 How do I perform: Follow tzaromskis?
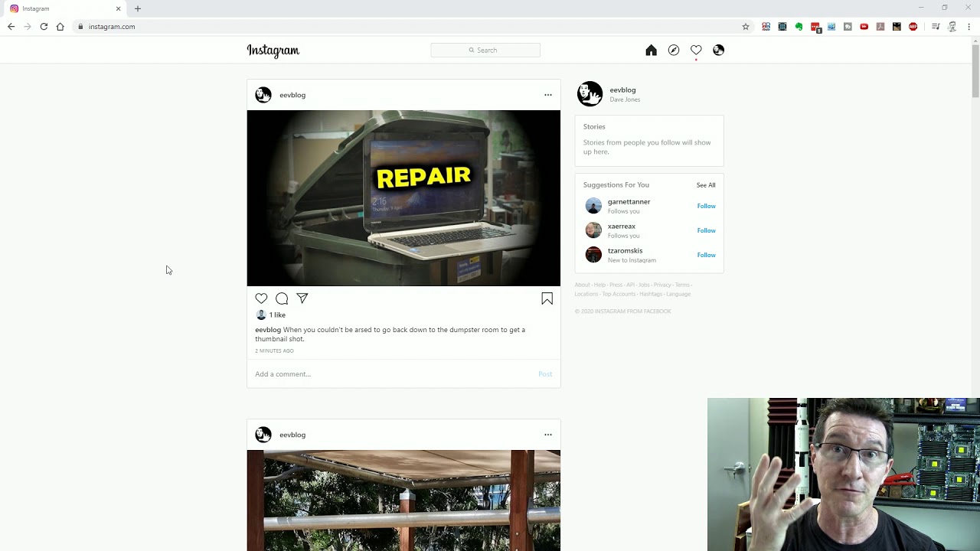706,255
